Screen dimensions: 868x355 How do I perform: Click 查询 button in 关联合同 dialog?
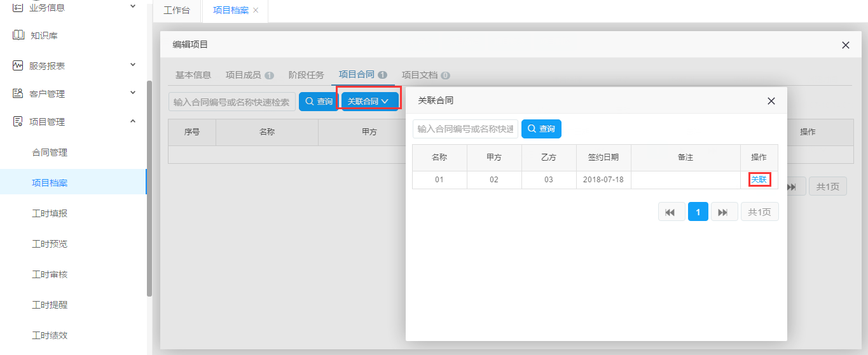(x=541, y=129)
